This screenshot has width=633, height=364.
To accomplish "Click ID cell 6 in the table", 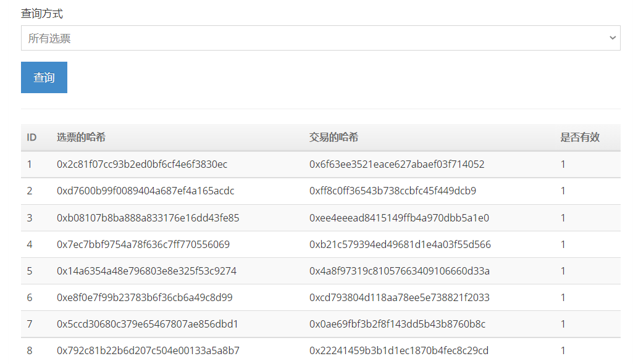I will pos(30,297).
